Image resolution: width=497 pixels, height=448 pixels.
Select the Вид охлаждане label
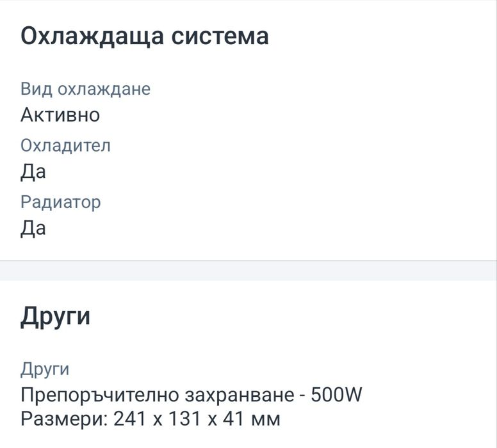(85, 89)
